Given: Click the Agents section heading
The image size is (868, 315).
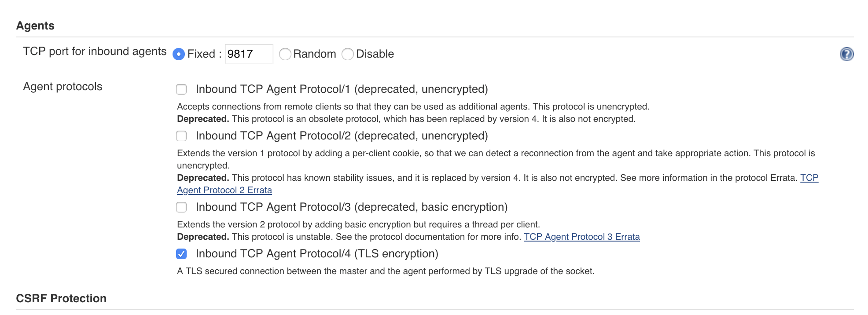Looking at the screenshot, I should pyautogui.click(x=35, y=26).
